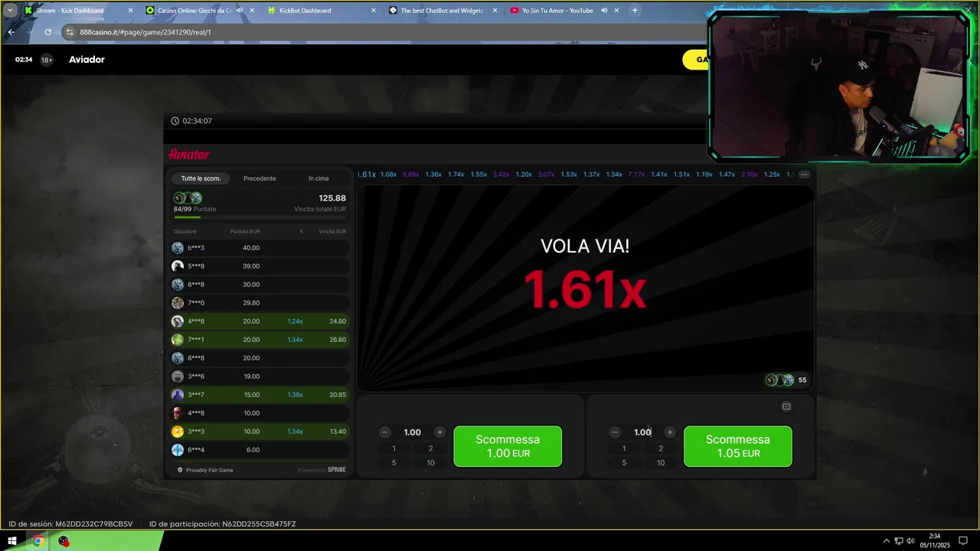Viewport: 980px width, 551px height.
Task: Click the 18+ age badge
Action: pyautogui.click(x=47, y=60)
